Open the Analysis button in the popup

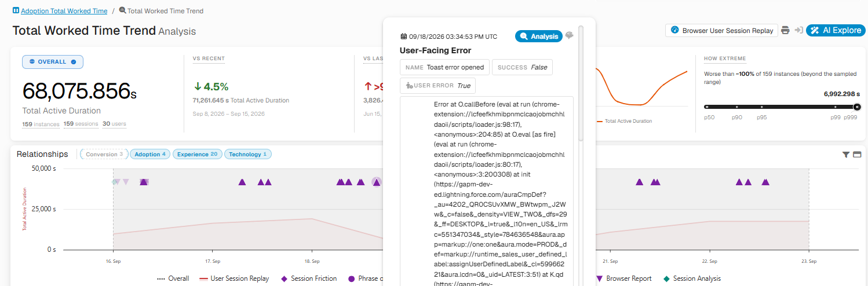[539, 36]
